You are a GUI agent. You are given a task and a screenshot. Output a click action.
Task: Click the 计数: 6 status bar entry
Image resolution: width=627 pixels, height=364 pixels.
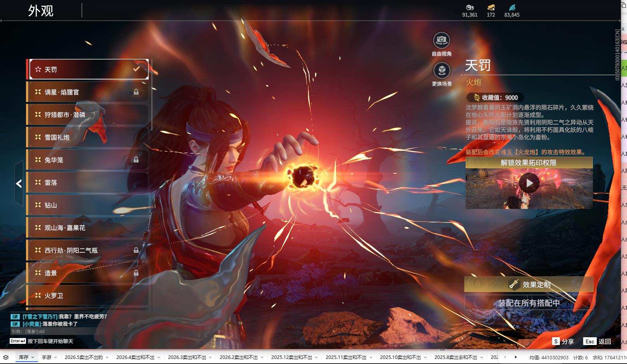tap(580, 357)
